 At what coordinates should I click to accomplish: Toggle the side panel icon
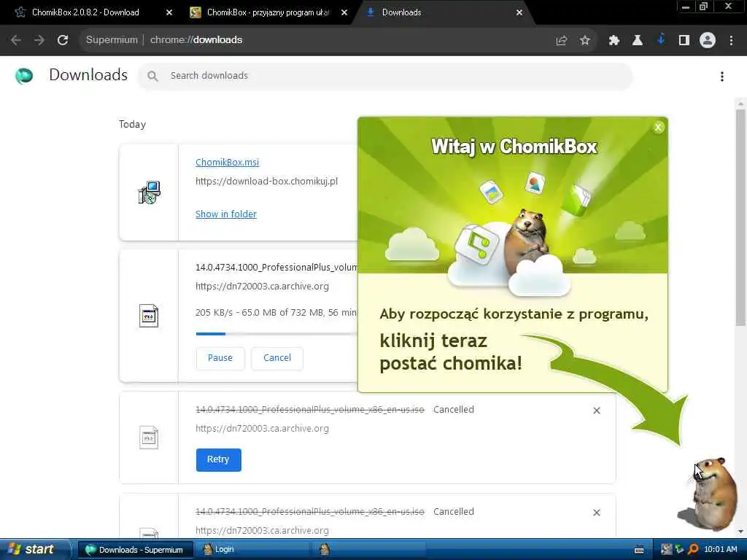click(x=684, y=41)
